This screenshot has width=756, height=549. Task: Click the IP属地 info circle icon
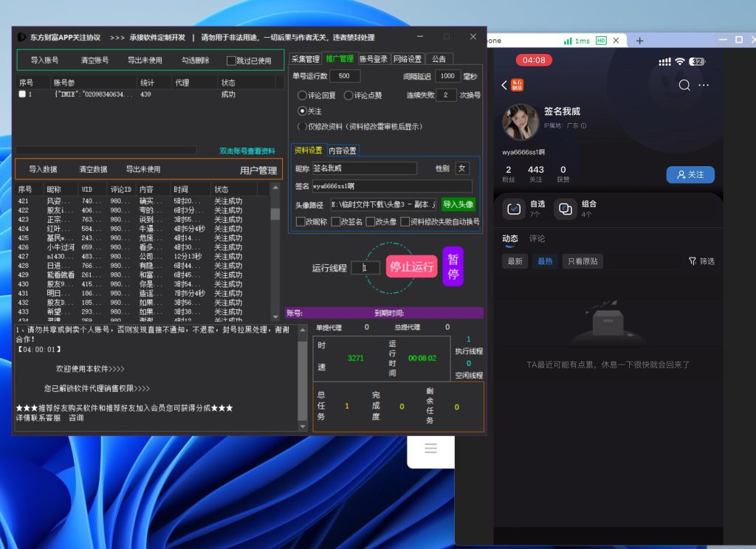(x=583, y=126)
